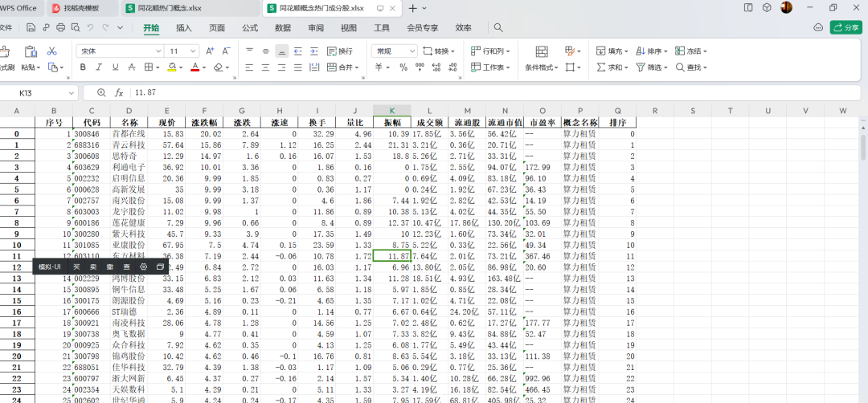Click the green 分享 share button
The height and width of the screenshot is (403, 868).
845,27
